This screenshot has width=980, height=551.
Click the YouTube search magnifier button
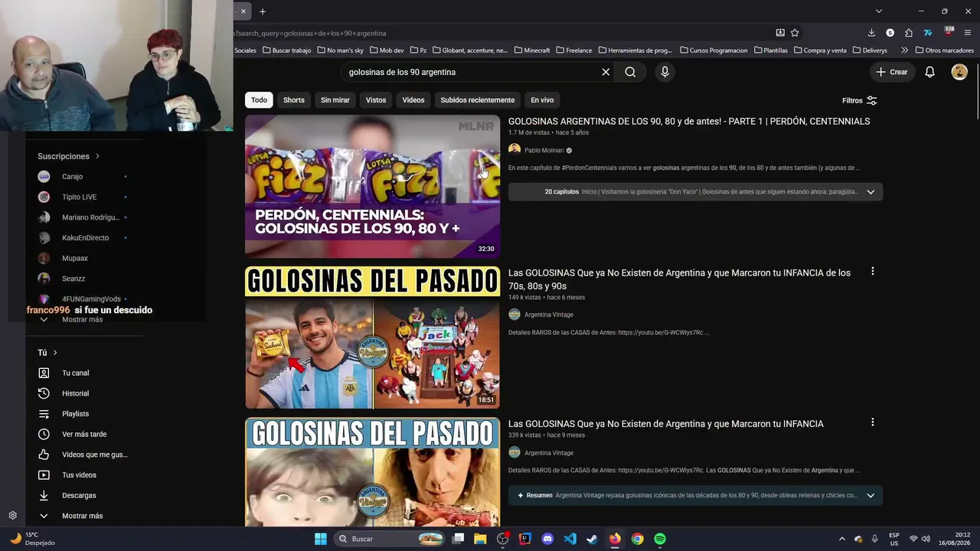point(630,72)
